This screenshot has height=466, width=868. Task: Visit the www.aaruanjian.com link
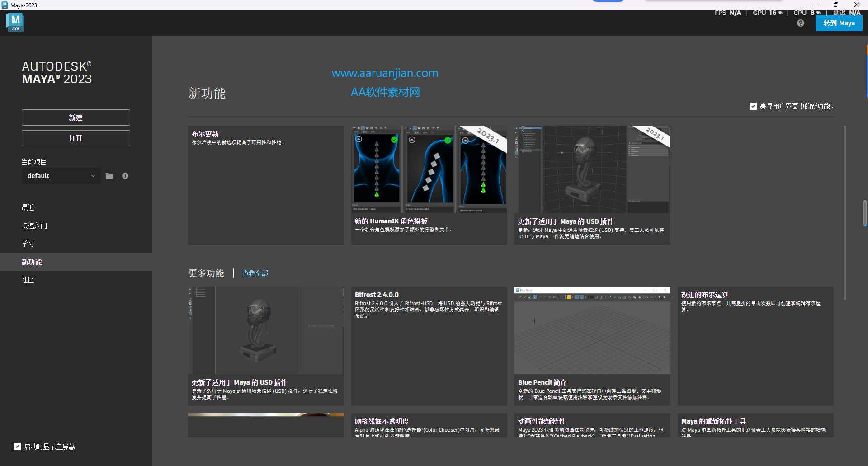click(x=385, y=73)
